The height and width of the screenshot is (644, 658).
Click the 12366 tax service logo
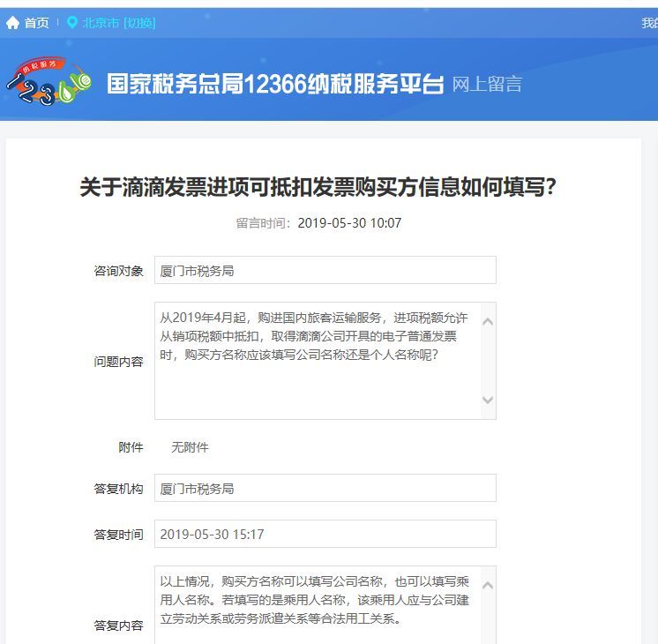(49, 81)
